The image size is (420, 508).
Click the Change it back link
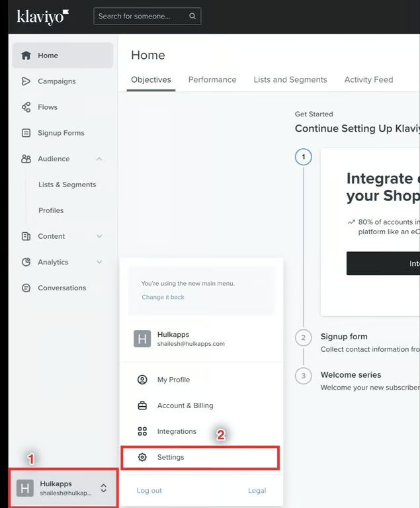[x=163, y=297]
